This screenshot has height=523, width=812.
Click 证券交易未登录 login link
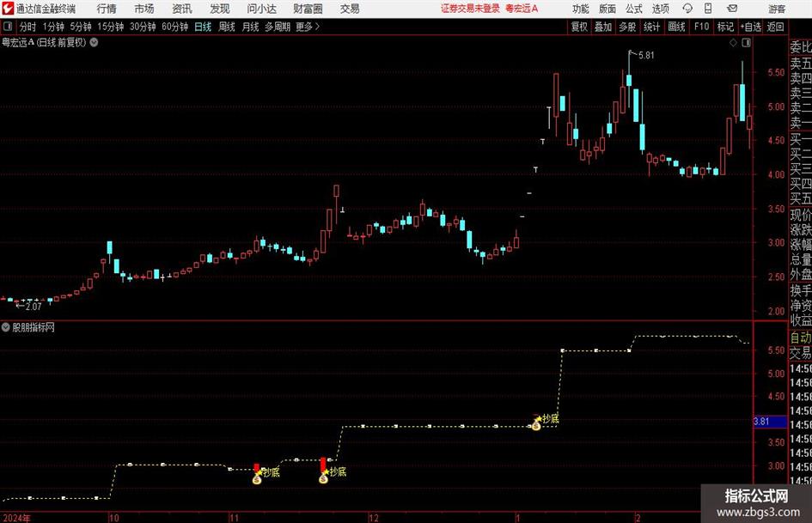(x=470, y=9)
